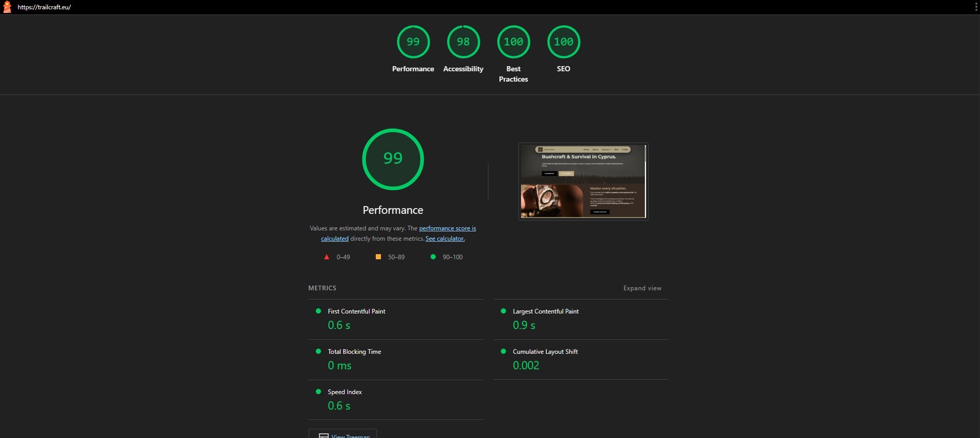Image resolution: width=980 pixels, height=438 pixels.
Task: Click the 0.9 s Largest Contentful Paint value
Action: point(524,325)
